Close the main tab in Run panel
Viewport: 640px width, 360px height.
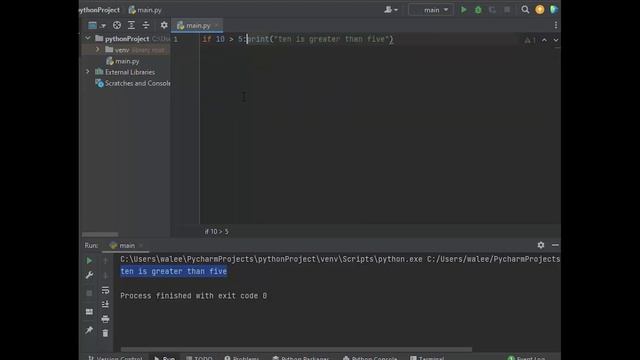[141, 245]
